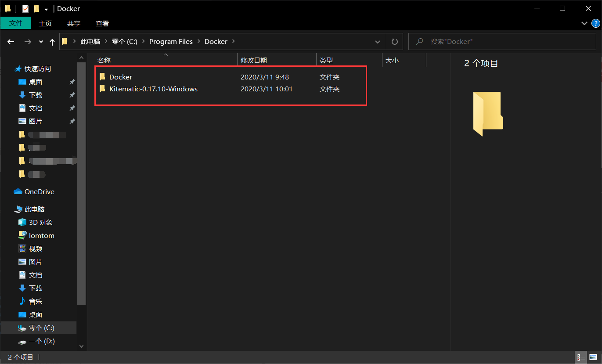
Task: Switch to the 主页 ribbon tab
Action: [45, 23]
